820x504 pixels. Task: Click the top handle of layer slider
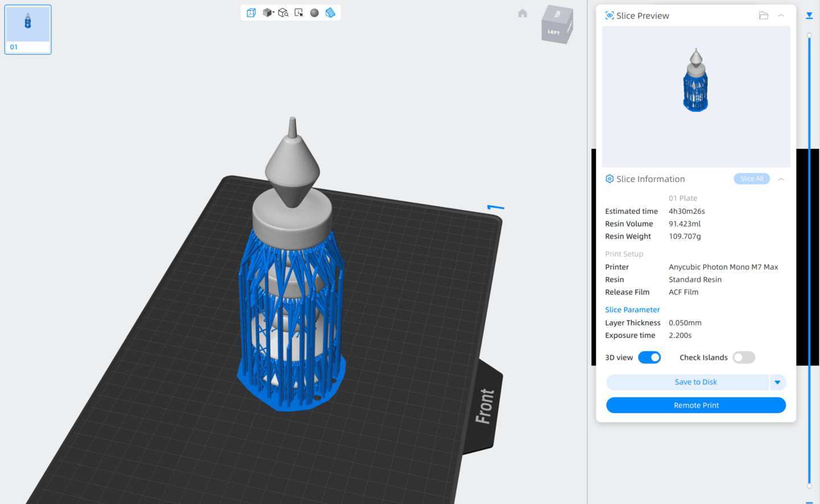point(809,35)
